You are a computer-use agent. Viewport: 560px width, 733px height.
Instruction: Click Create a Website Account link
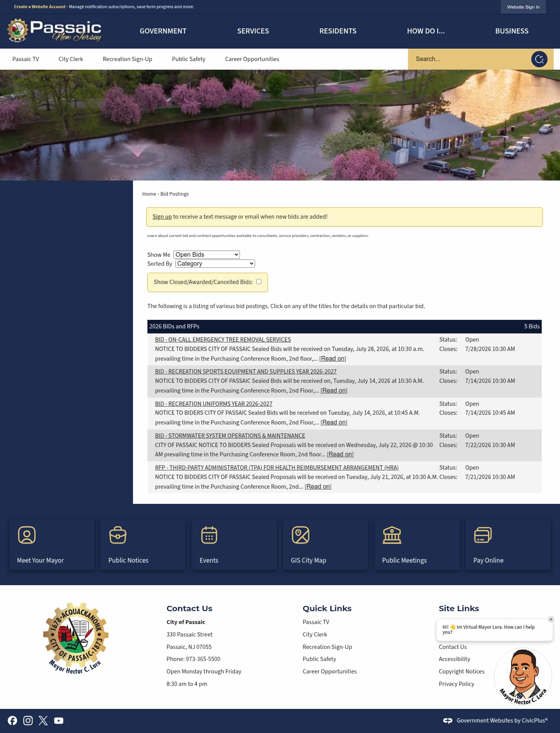pos(40,7)
